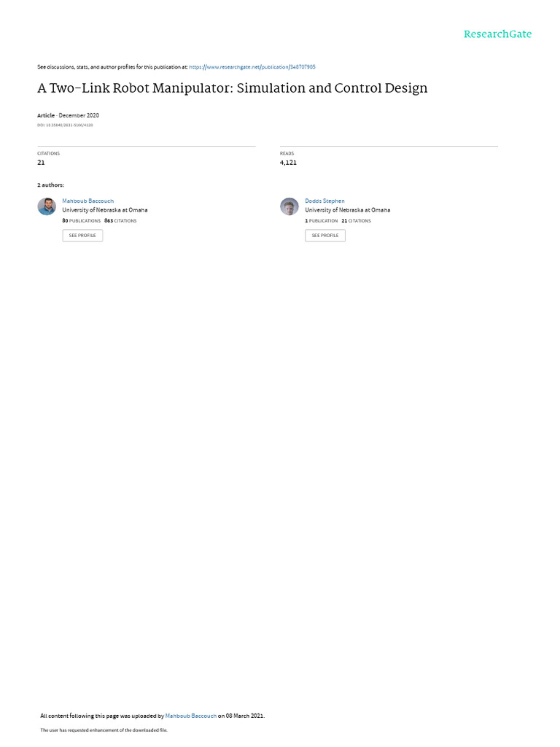Open the researchgate.net publication URL link
The height and width of the screenshot is (747, 560).
coord(252,67)
